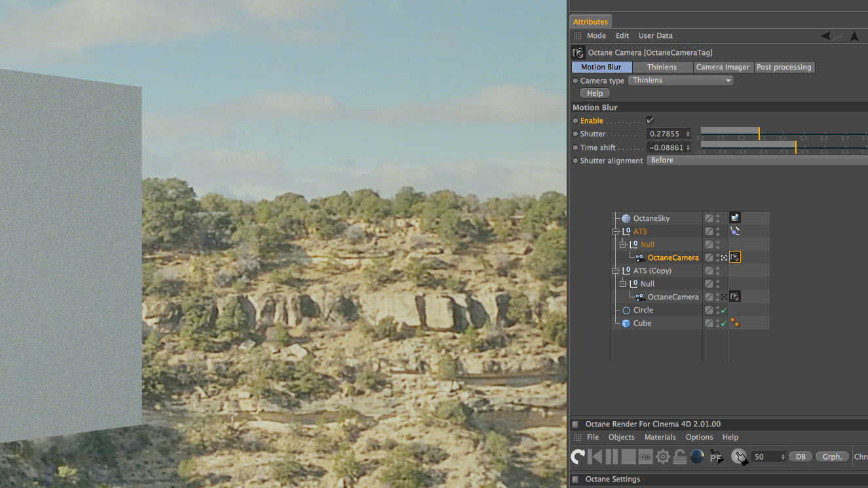Toggle the green checkmark for Cube
The image size is (868, 488).
pos(724,324)
